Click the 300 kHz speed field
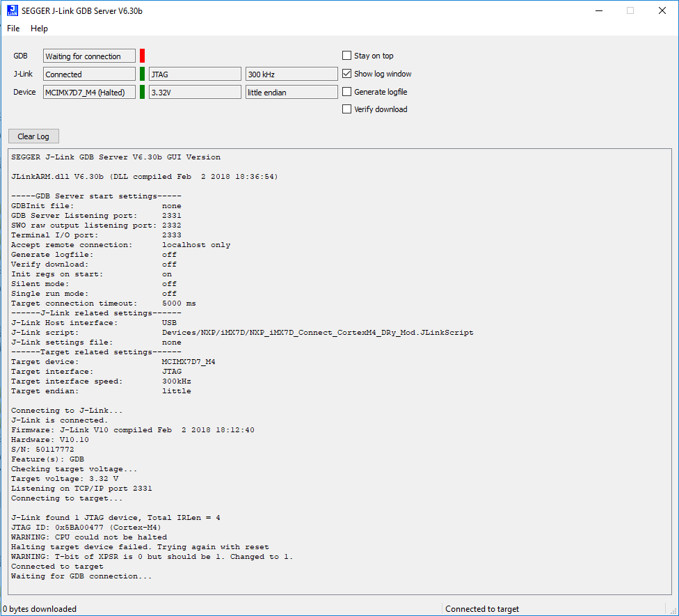 [x=291, y=74]
